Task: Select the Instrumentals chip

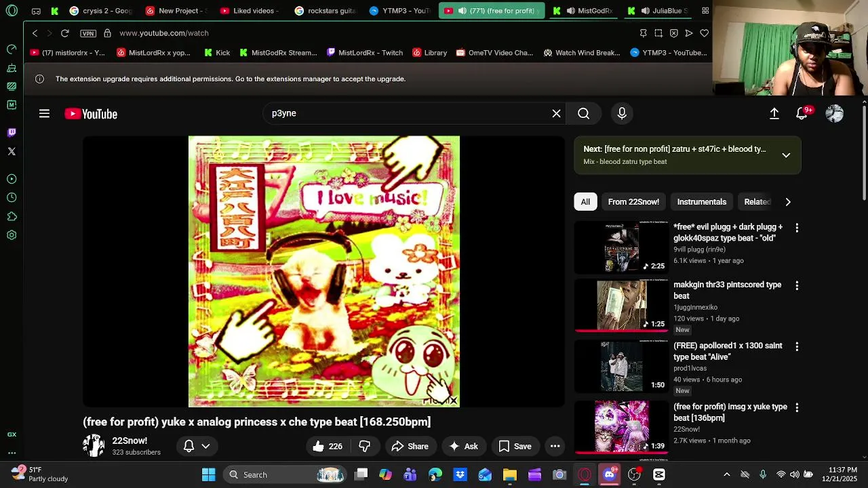Action: pyautogui.click(x=701, y=201)
